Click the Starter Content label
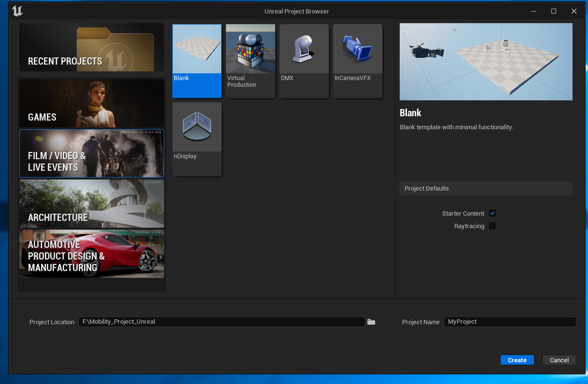This screenshot has height=384, width=588. pos(463,213)
